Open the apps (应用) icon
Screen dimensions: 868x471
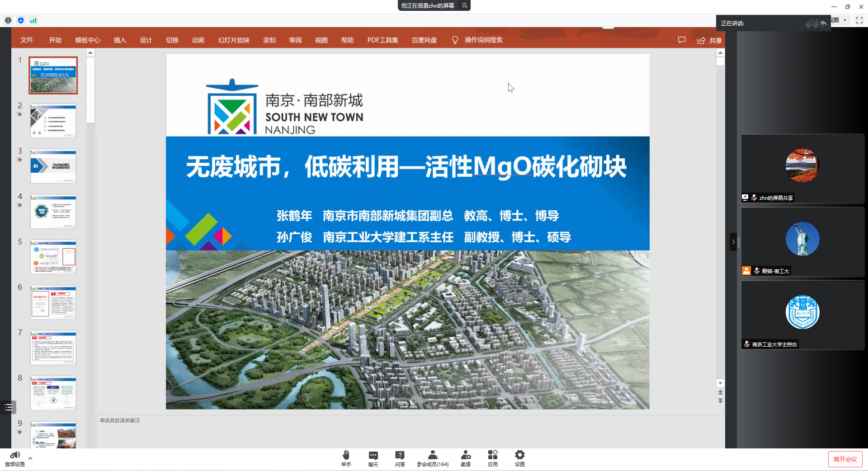click(x=493, y=455)
